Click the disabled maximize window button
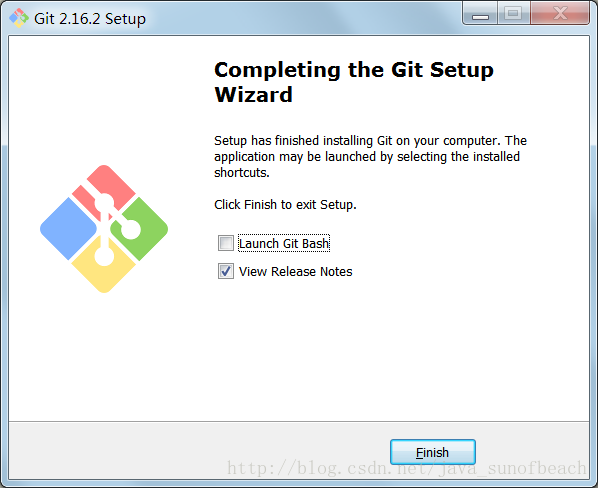This screenshot has height=488, width=598. [513, 13]
